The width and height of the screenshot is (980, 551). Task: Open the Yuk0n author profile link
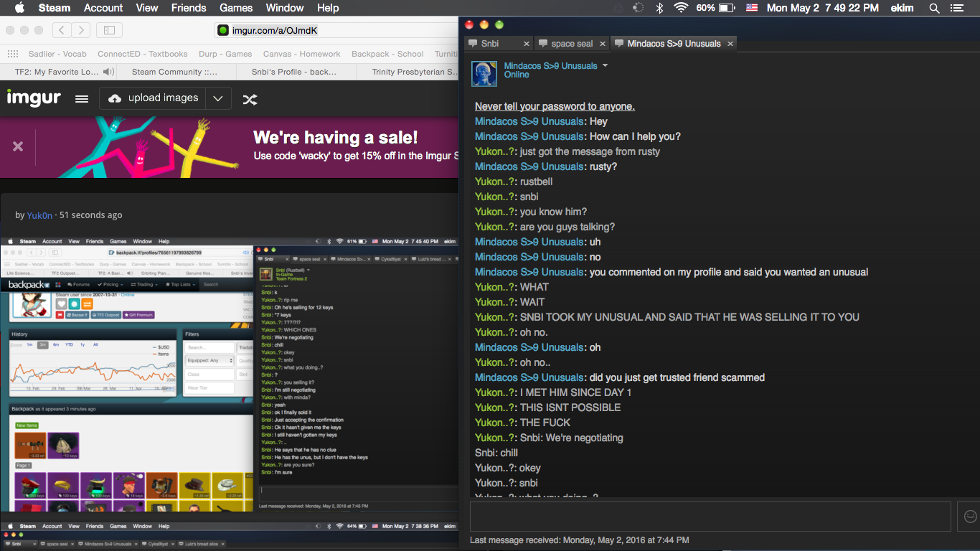(x=39, y=215)
